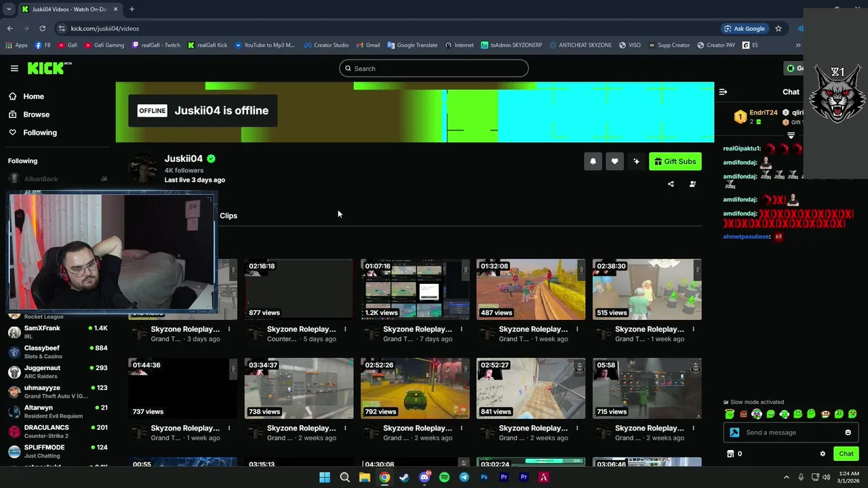Click the user report icon below Gift Subs
The image size is (868, 488).
(692, 184)
